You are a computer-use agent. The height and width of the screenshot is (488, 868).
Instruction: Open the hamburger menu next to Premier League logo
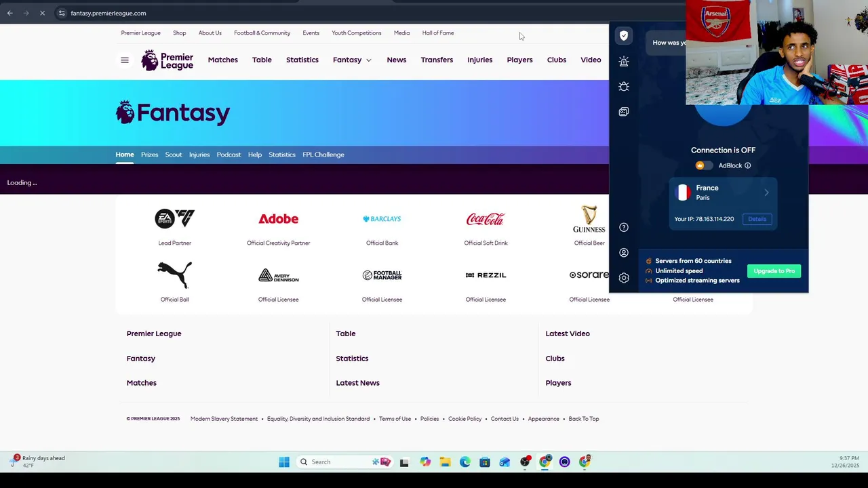[125, 60]
